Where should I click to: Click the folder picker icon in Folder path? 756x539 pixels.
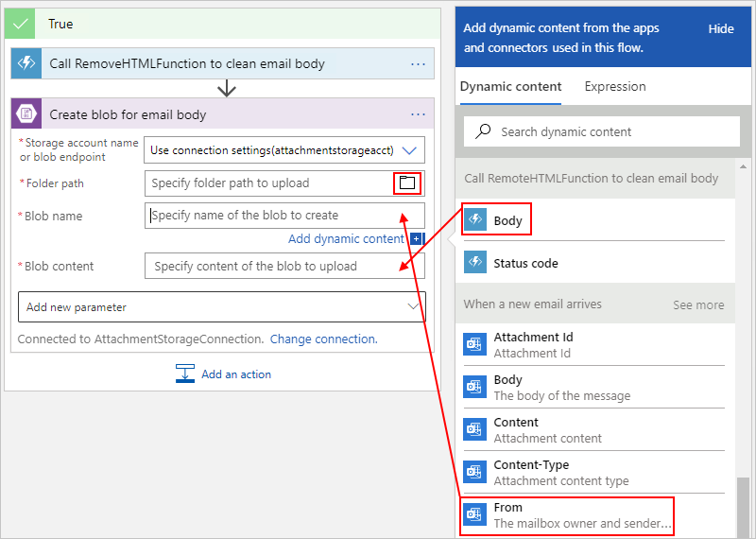(x=407, y=183)
